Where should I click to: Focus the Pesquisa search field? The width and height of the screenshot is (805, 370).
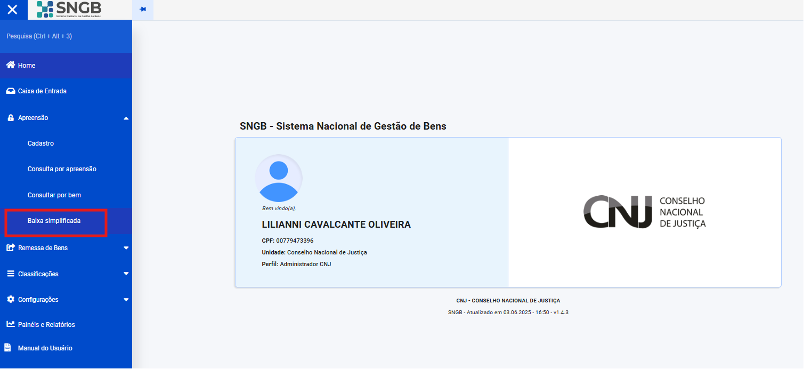coord(66,36)
